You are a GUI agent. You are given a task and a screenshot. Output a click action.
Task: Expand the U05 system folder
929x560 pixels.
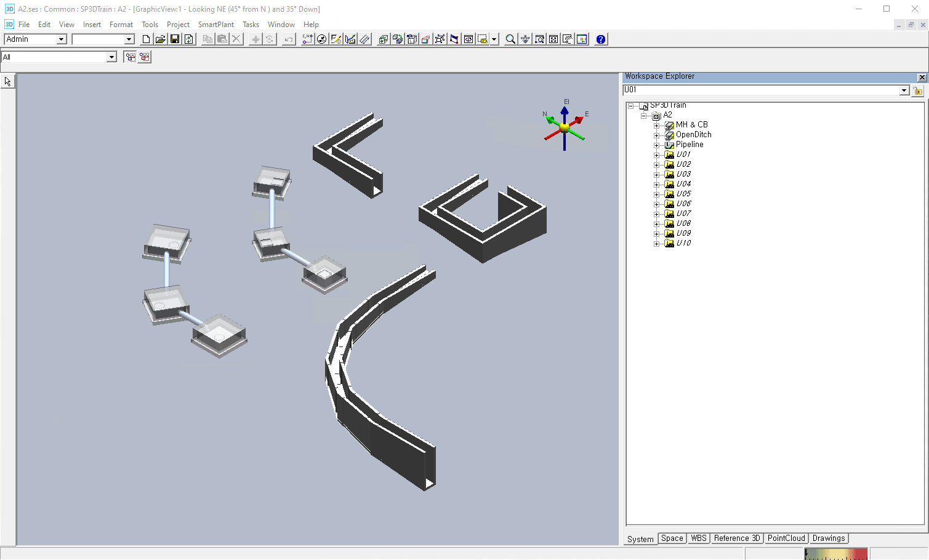[656, 193]
